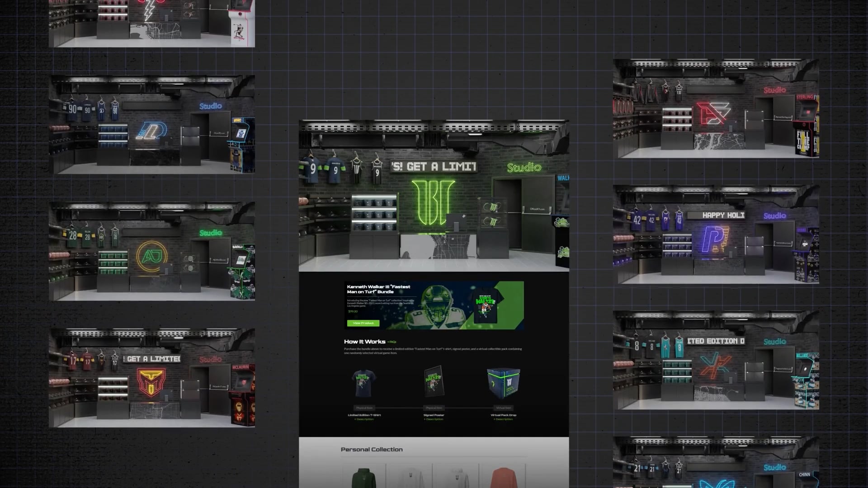Click the Virtual Pack Drop box icon
This screenshot has width=868, height=488.
tap(503, 383)
